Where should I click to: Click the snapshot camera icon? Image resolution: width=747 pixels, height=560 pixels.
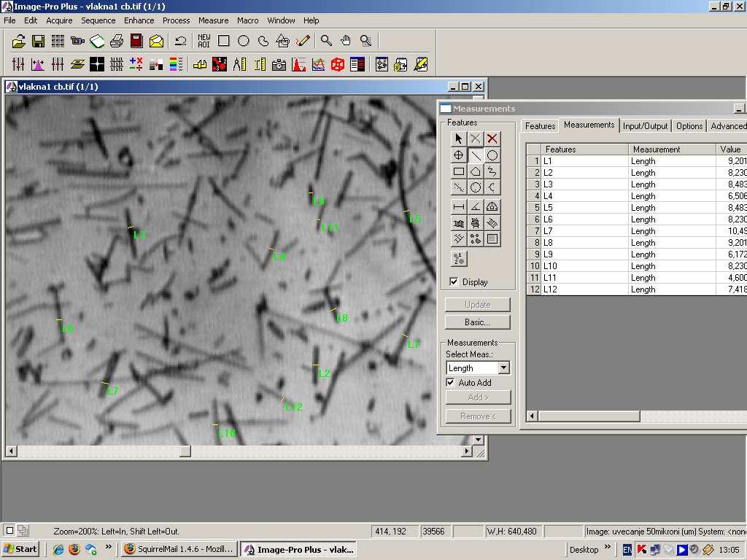click(x=279, y=64)
